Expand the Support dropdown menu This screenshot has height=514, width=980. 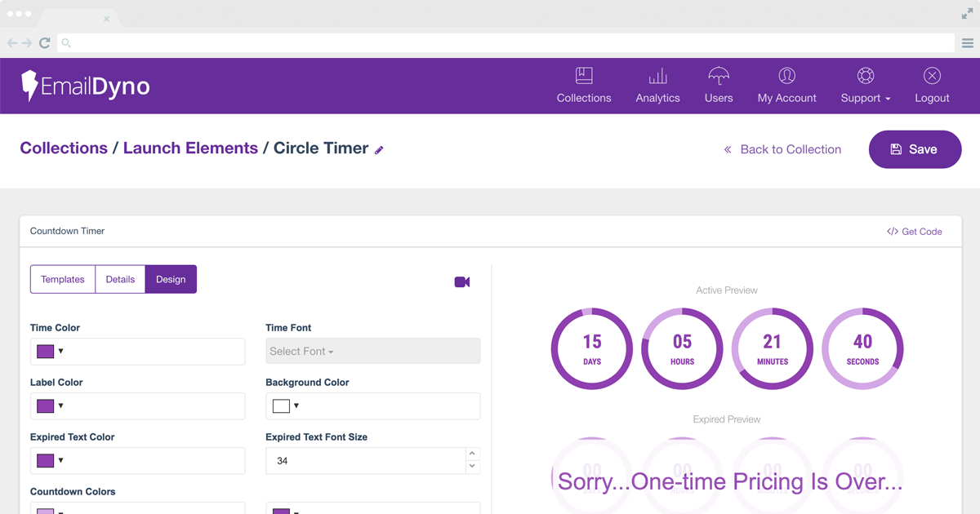coord(865,97)
